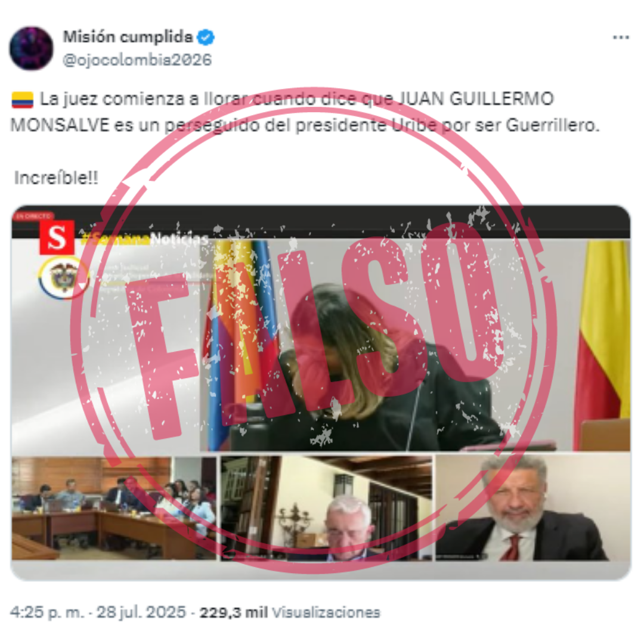Click the Colombian flag emoji in the tweet
The image size is (644, 644).
click(x=23, y=100)
